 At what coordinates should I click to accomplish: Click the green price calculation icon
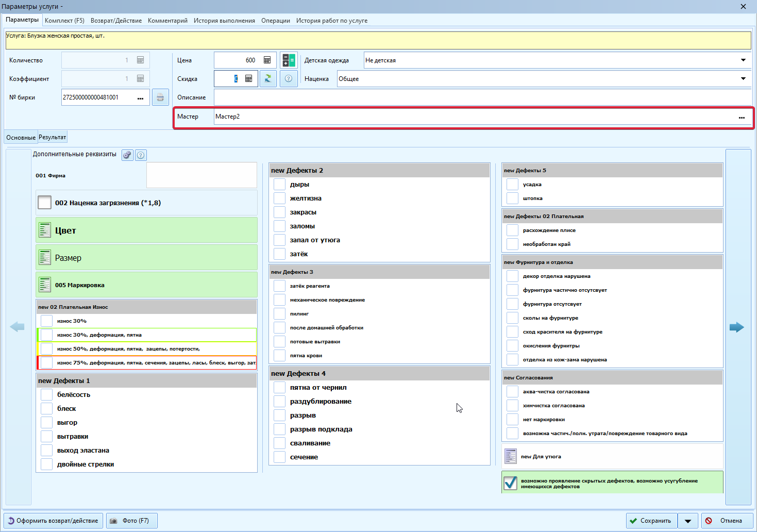point(289,60)
